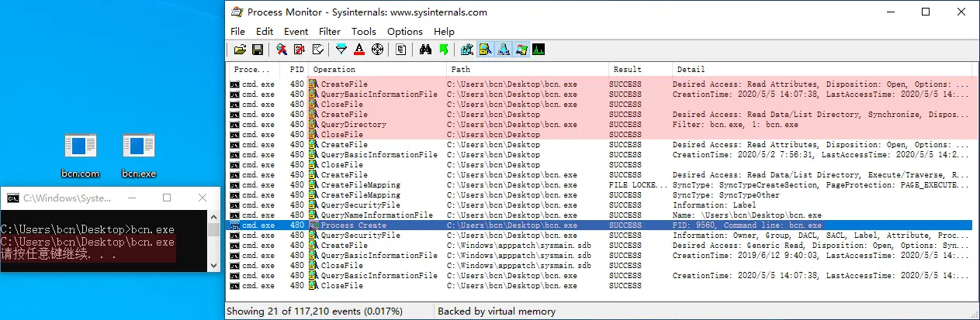Click the cmd.exe icon in Process Create row
The height and width of the screenshot is (320, 980).
point(235,225)
